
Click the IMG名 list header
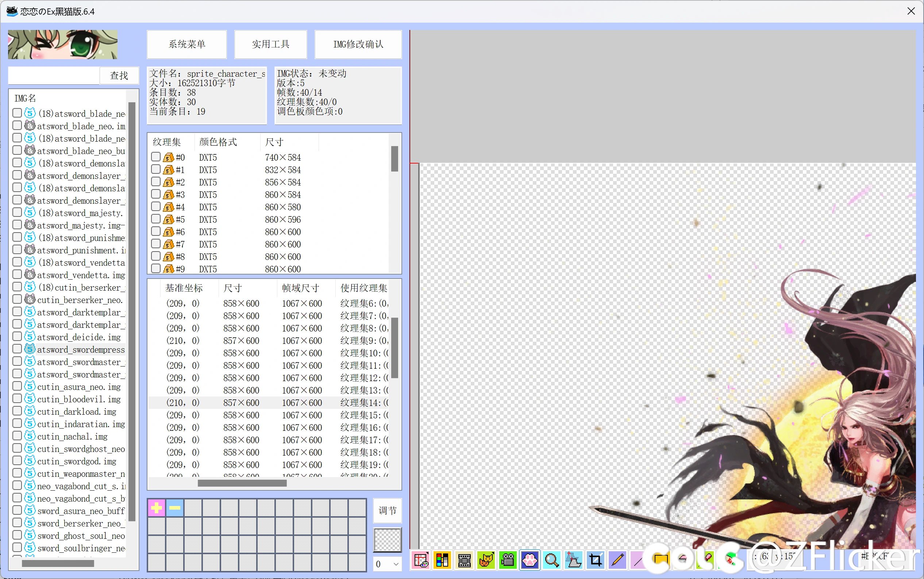[25, 99]
